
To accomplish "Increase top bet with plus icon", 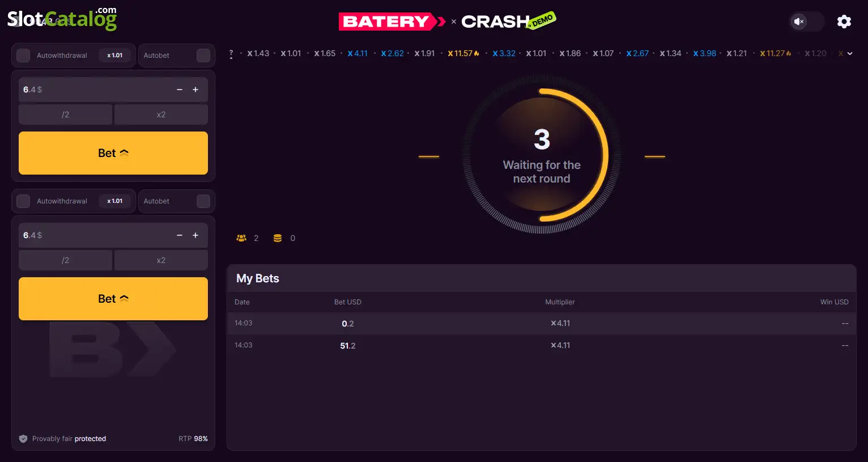I will point(195,90).
